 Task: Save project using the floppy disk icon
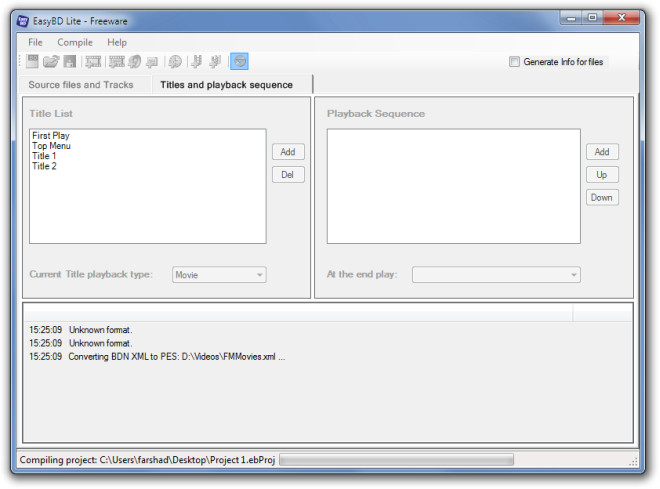pyautogui.click(x=70, y=61)
